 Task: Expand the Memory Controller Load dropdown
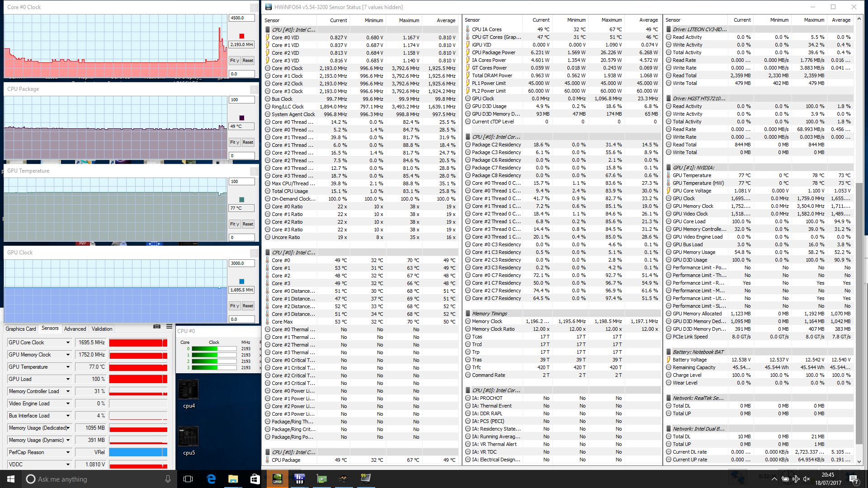pos(68,391)
